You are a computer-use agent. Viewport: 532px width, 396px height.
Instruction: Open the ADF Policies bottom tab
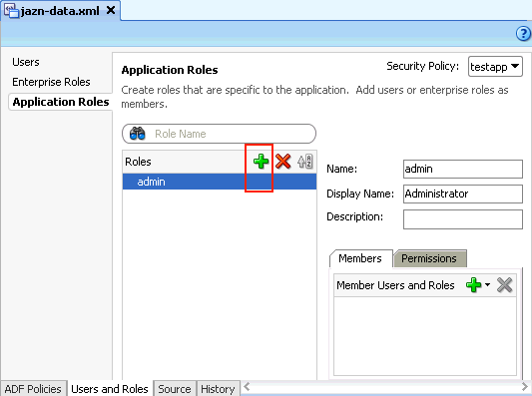pyautogui.click(x=33, y=389)
